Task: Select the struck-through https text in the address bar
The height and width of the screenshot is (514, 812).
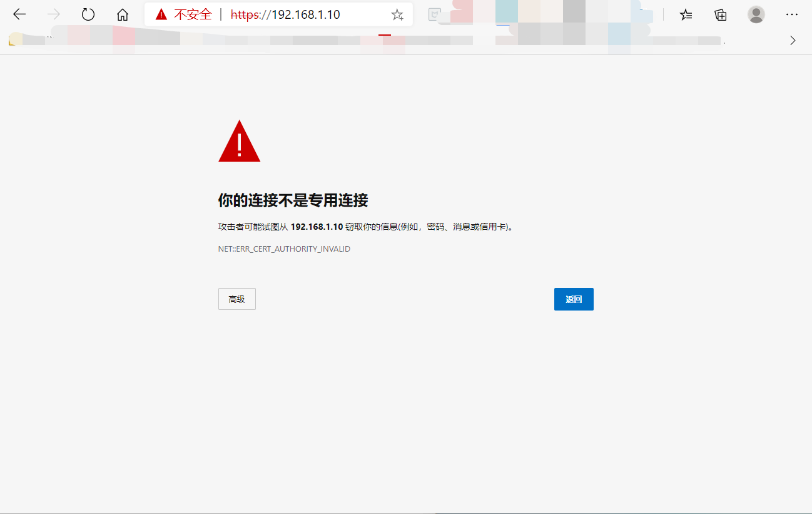Action: click(244, 14)
